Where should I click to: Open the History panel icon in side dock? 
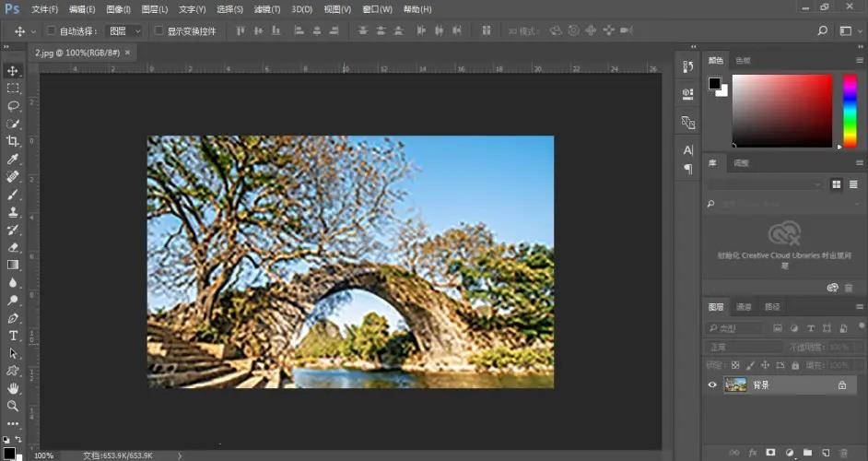click(x=688, y=66)
